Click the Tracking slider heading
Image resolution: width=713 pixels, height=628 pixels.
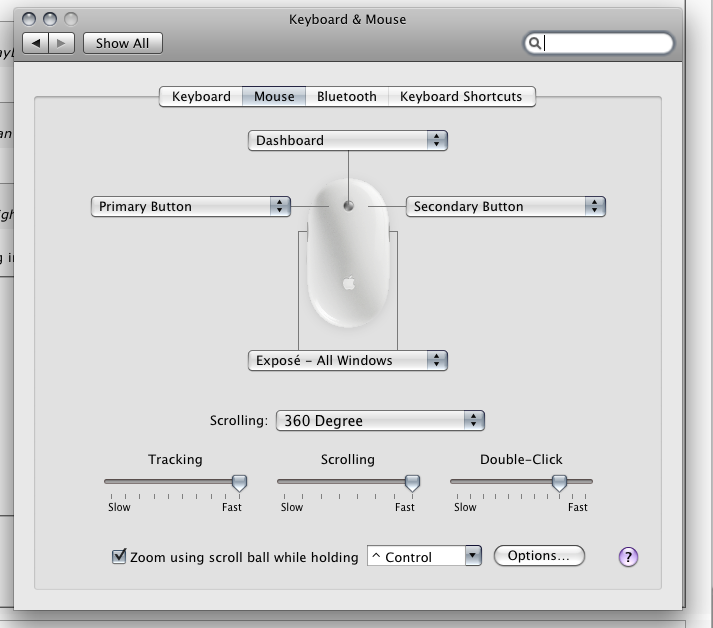(x=175, y=460)
